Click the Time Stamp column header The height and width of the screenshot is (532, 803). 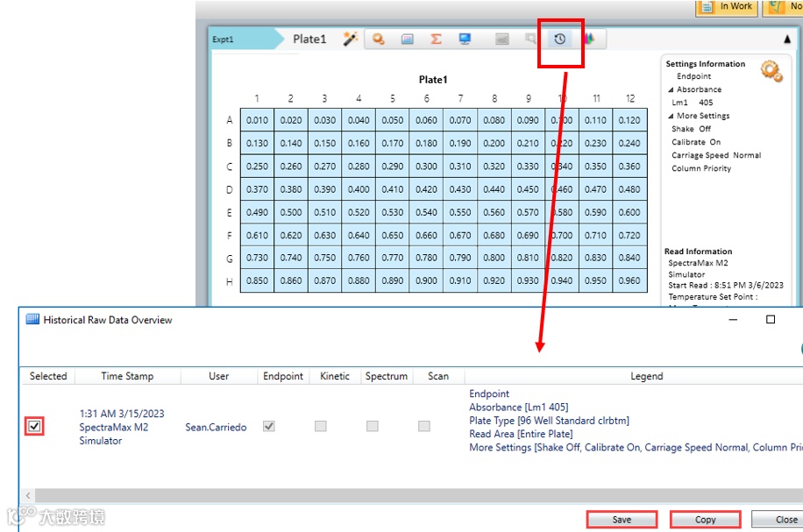coord(127,376)
